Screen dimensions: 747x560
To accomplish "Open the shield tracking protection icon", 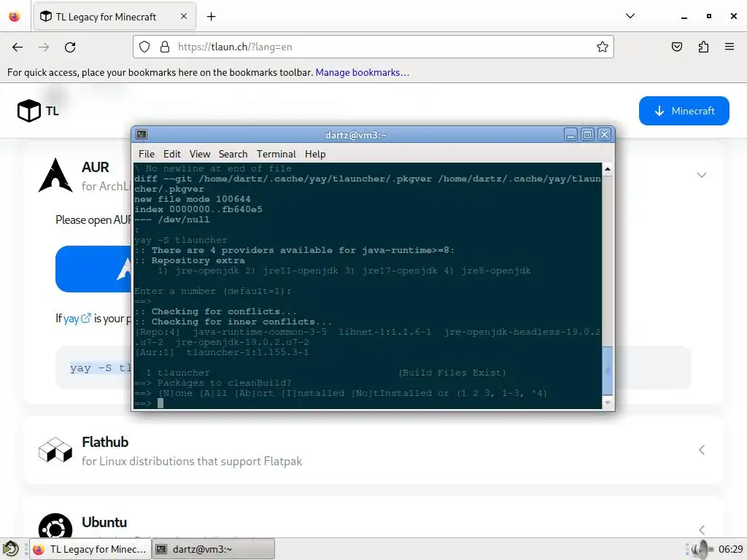I will (144, 47).
